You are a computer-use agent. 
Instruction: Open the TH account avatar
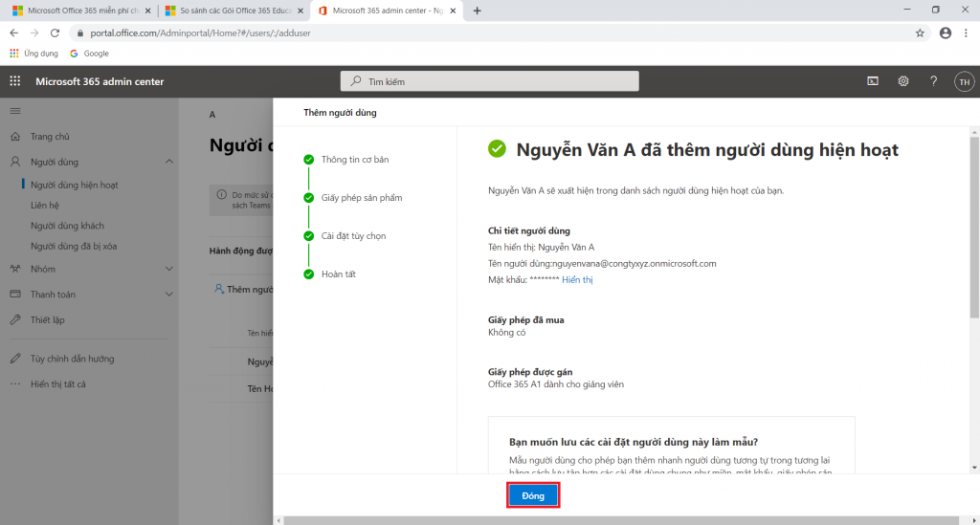click(x=965, y=82)
